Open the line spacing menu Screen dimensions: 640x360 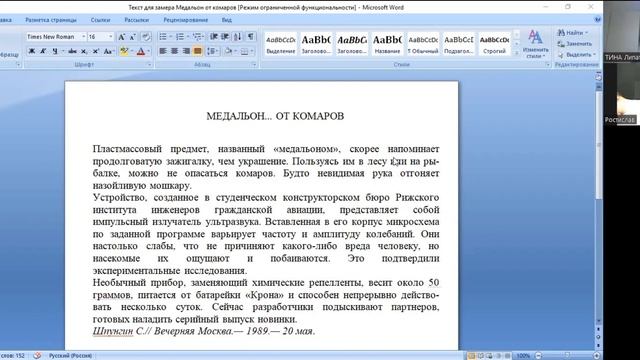213,51
